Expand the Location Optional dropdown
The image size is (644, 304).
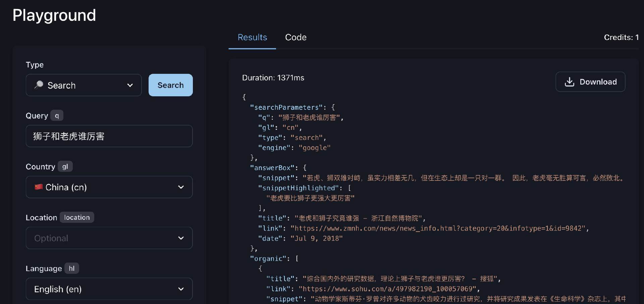(x=109, y=238)
